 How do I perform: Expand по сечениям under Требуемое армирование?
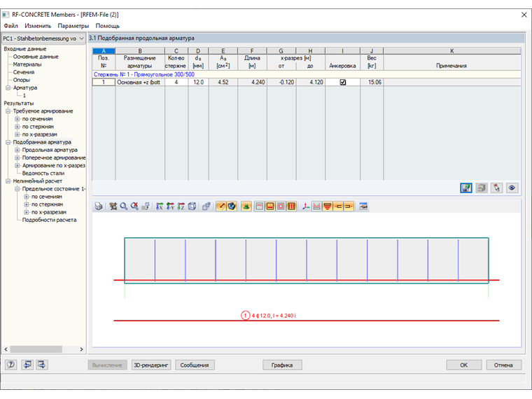pos(17,119)
